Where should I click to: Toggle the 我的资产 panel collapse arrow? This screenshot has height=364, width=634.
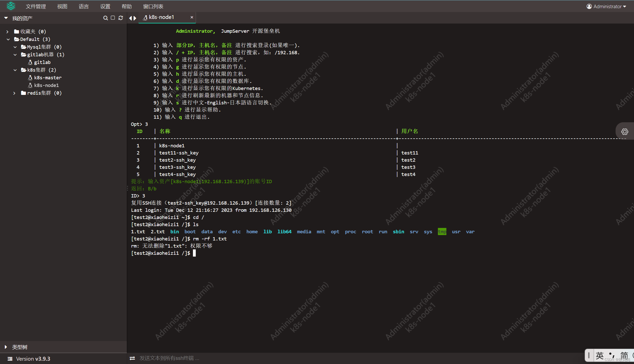6,18
